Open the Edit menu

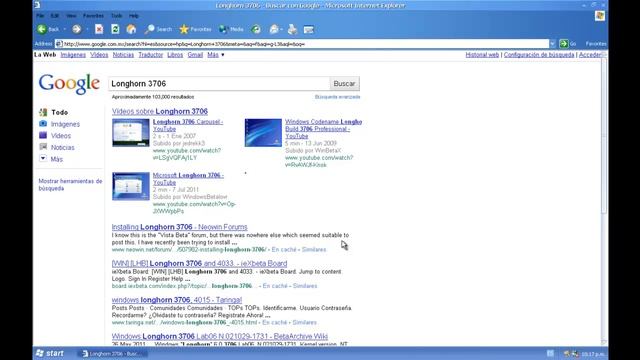tap(55, 16)
